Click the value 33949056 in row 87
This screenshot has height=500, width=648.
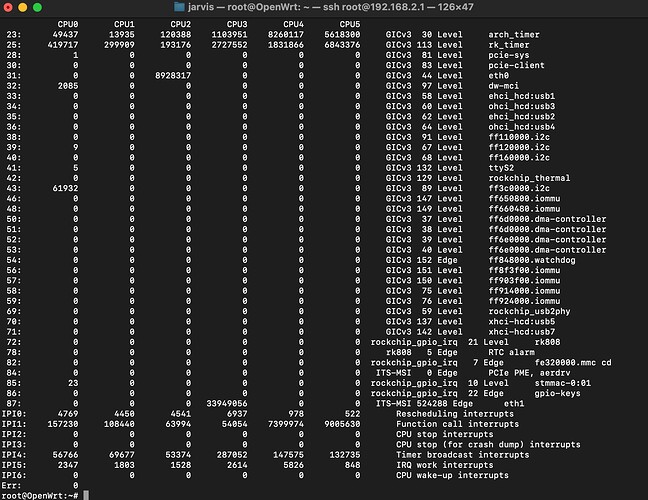[x=226, y=404]
